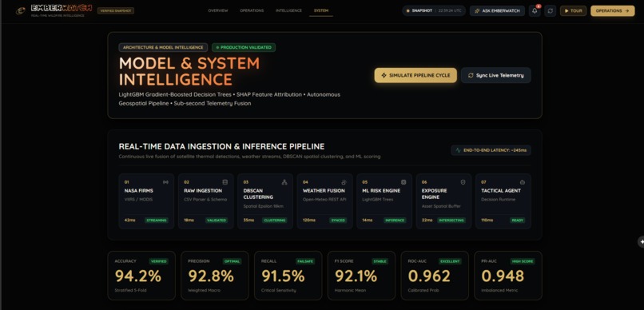Select the Operations nav tab
Image resolution: width=644 pixels, height=310 pixels.
point(252,10)
